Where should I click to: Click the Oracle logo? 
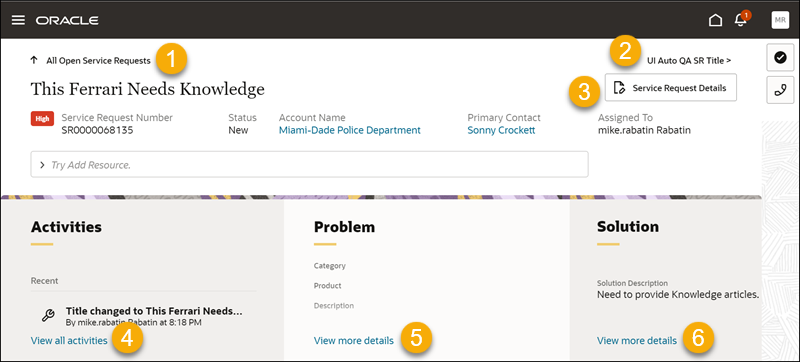pos(67,20)
